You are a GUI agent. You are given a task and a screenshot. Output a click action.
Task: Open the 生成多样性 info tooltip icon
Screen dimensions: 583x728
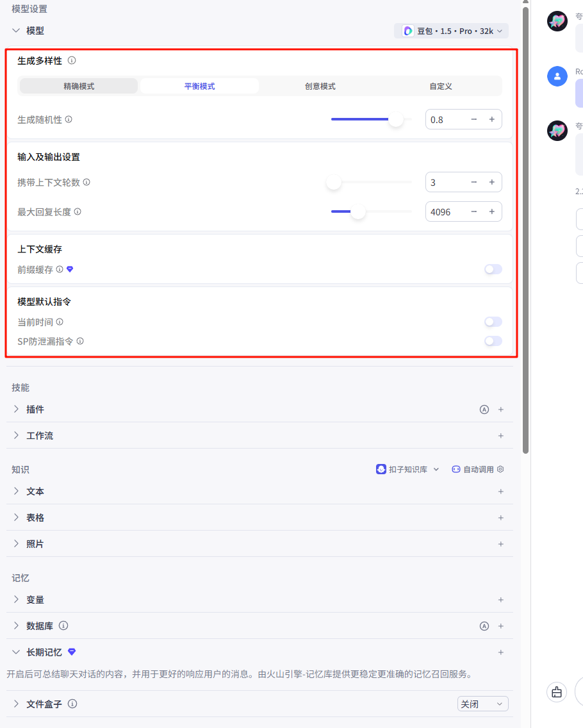click(x=72, y=60)
